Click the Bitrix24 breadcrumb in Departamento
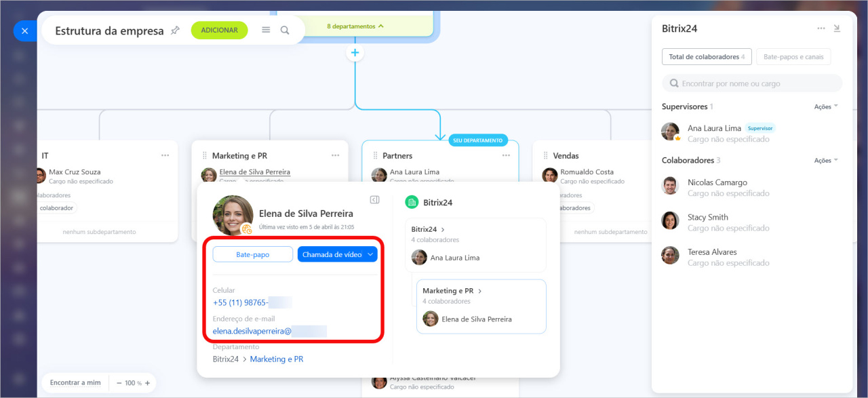This screenshot has width=868, height=398. click(226, 359)
